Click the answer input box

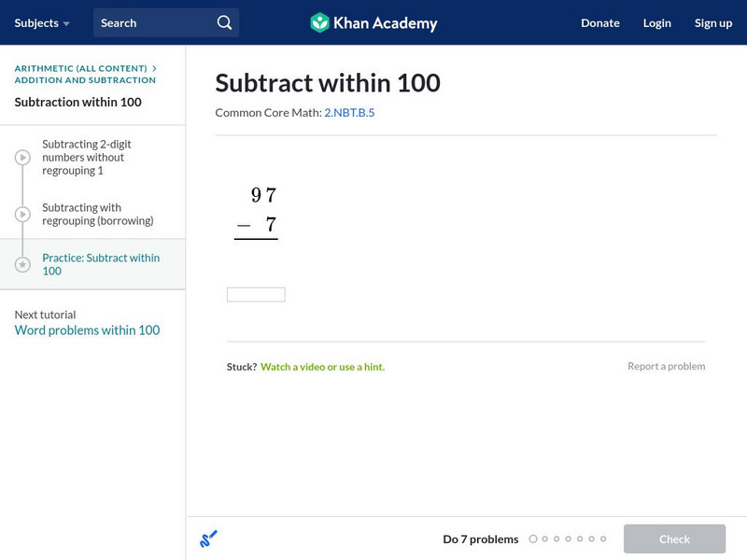[256, 295]
